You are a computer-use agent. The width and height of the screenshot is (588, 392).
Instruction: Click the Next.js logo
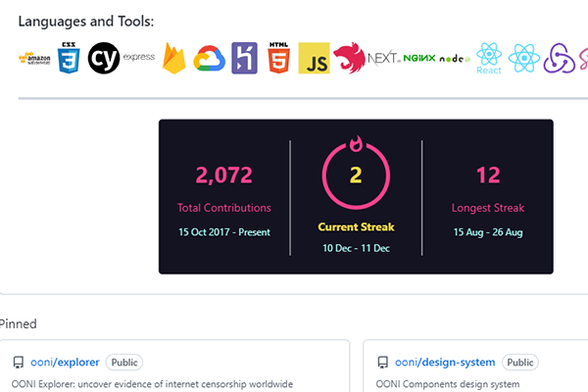(x=383, y=59)
